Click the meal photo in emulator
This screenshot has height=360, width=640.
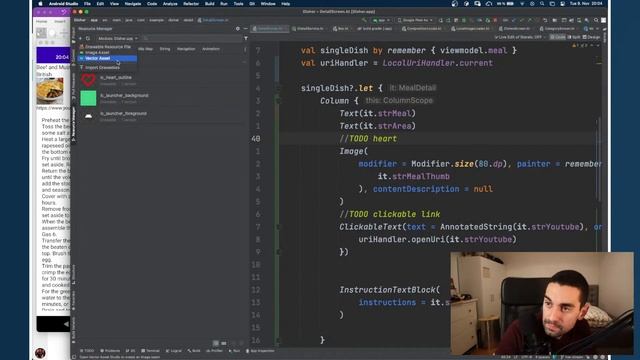tap(50, 91)
